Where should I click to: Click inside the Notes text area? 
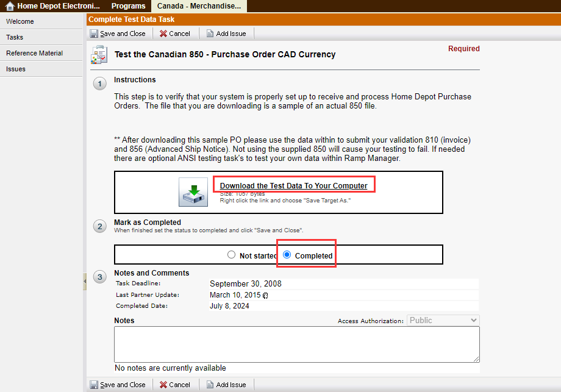[x=296, y=344]
